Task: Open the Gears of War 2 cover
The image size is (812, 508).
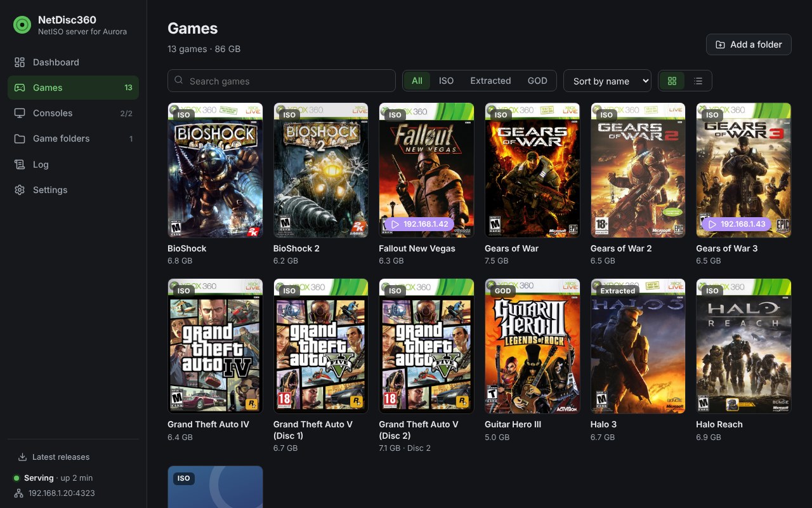Action: (x=638, y=170)
